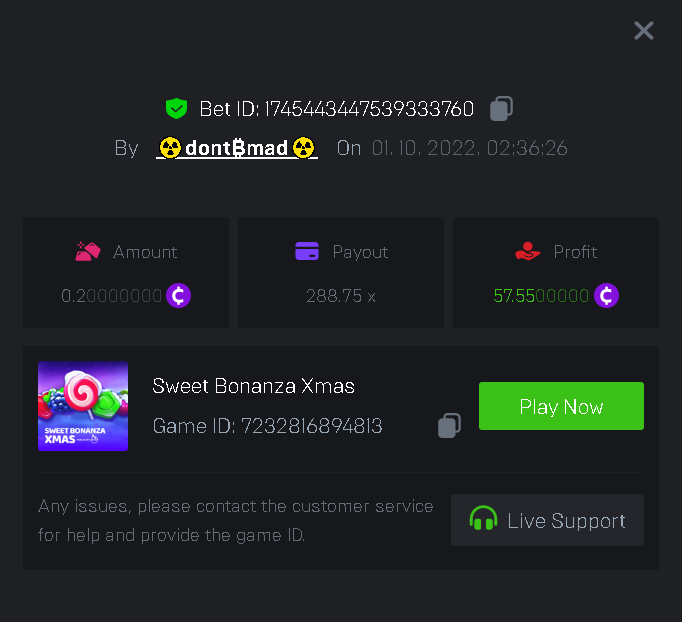Click the Amount dice icon
Viewport: 682px width, 622px height.
tap(88, 252)
